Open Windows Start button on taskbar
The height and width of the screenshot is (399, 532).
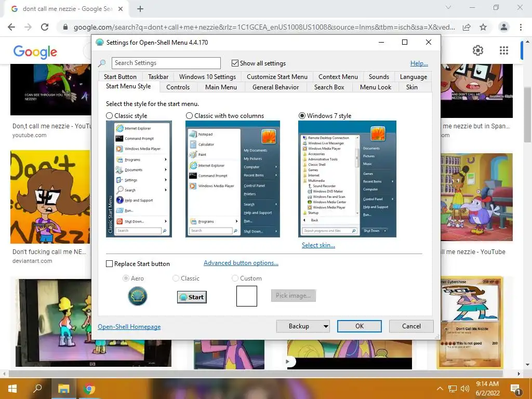(x=12, y=389)
